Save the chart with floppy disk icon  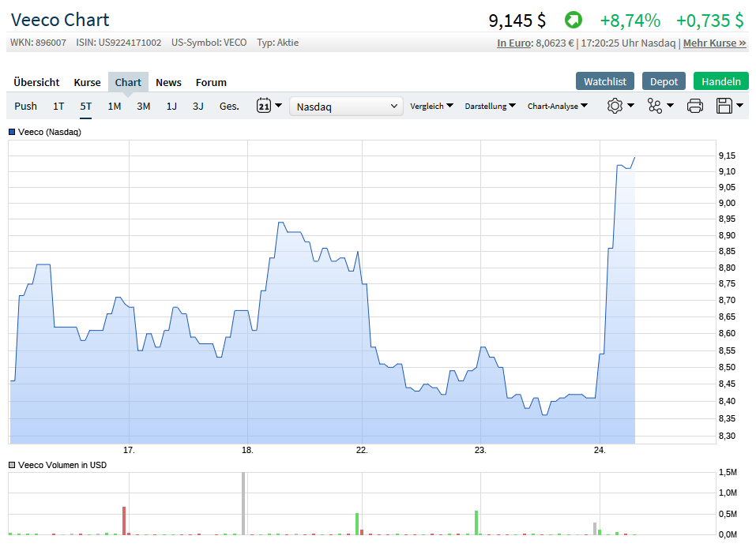click(724, 106)
